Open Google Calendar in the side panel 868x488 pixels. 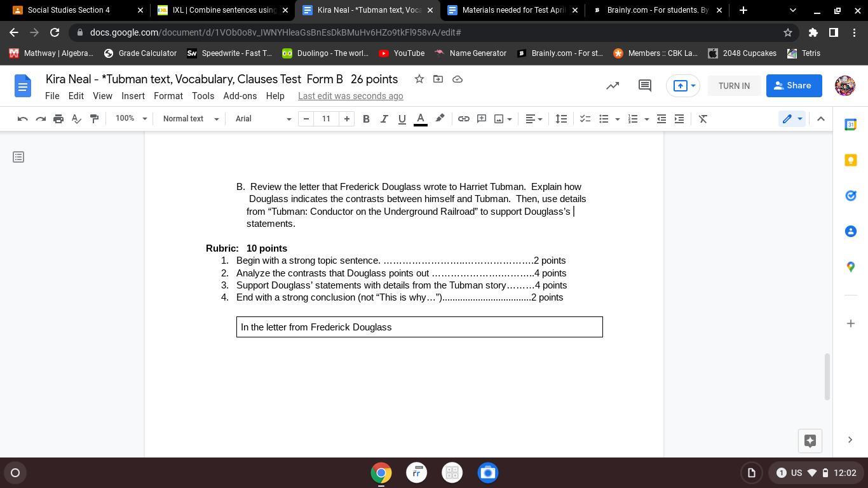[851, 125]
